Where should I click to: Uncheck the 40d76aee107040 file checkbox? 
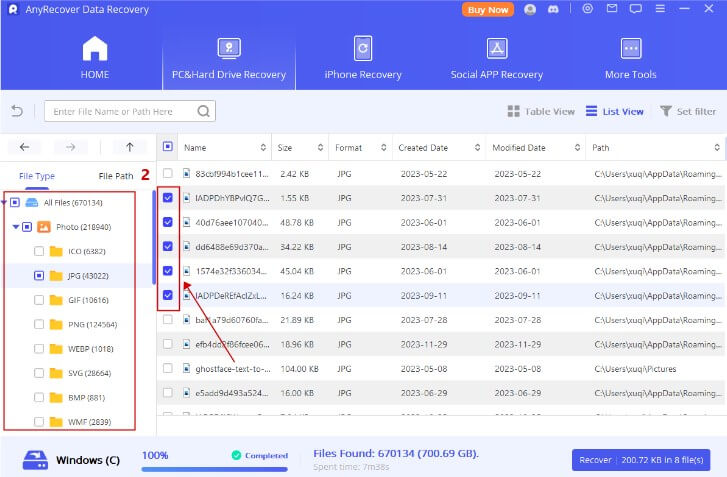[x=167, y=222]
